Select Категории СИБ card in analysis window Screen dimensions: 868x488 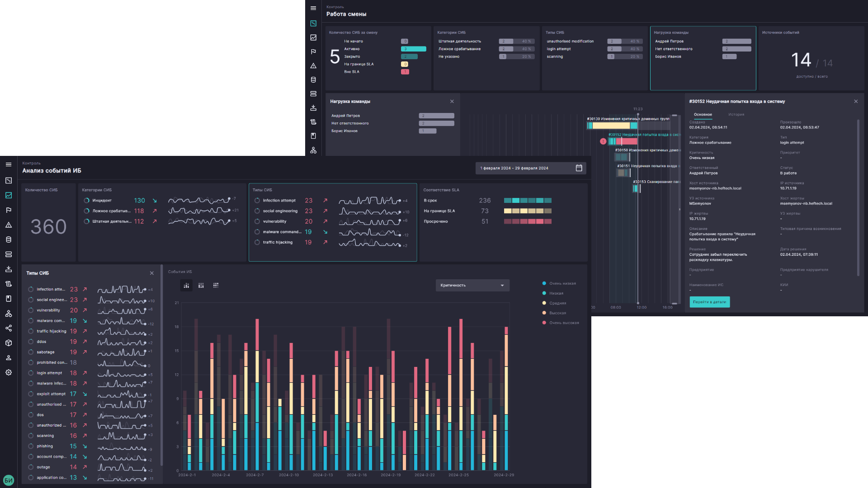coord(162,222)
